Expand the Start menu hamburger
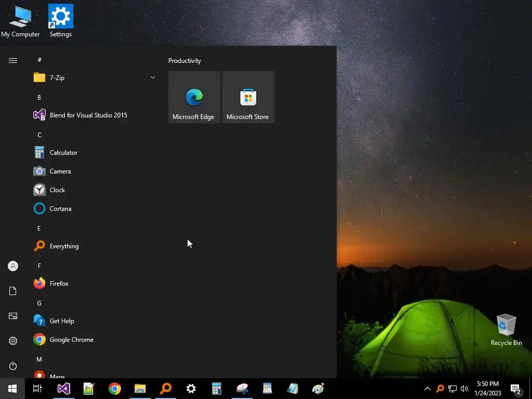 (x=13, y=60)
